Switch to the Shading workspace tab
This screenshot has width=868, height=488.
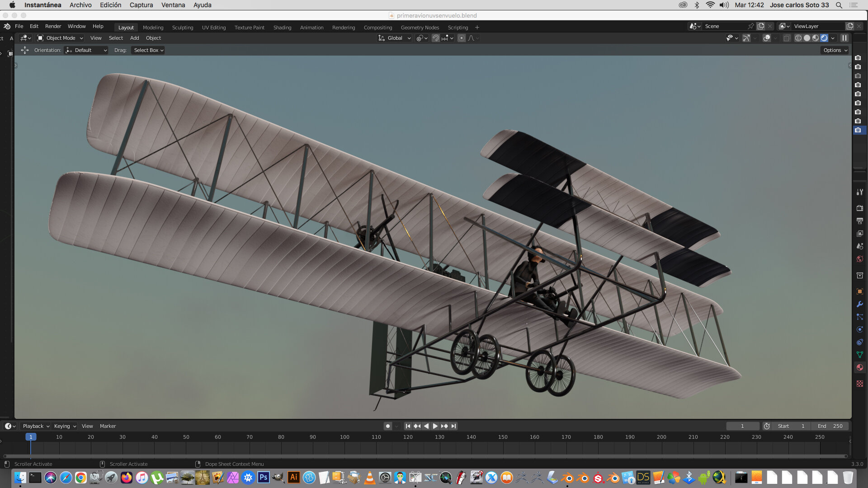pyautogui.click(x=282, y=28)
